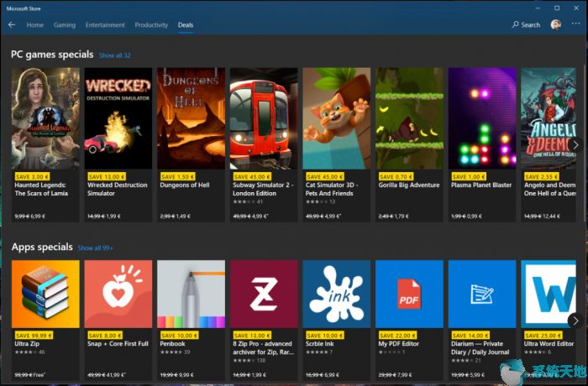This screenshot has height=386, width=588.
Task: Switch to the Productivity tab
Action: tap(151, 24)
